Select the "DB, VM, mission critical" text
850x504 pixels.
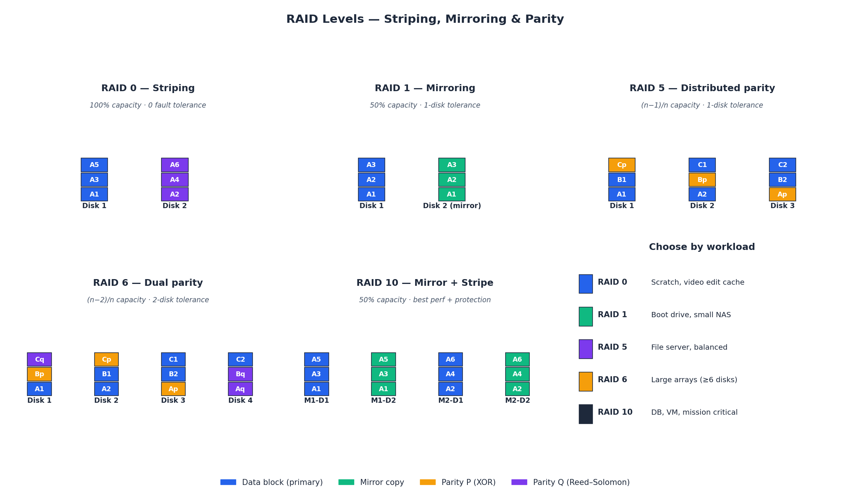(694, 412)
